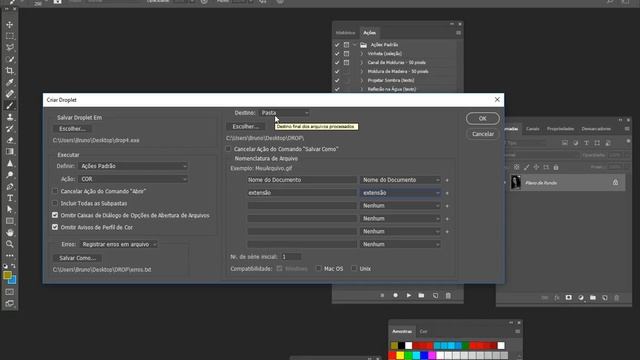Open the Erros dropdown Registrar erros em arquivo

pos(118,244)
